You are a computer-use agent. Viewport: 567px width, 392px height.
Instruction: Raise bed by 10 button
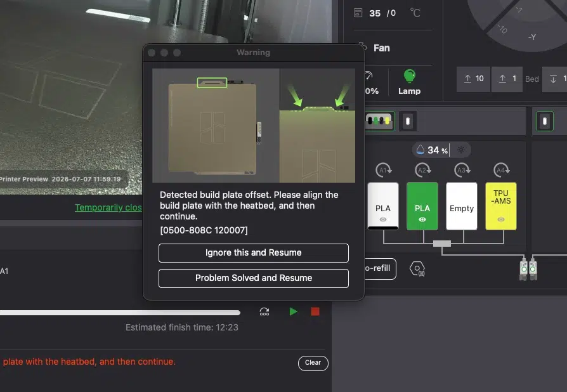[x=473, y=79]
